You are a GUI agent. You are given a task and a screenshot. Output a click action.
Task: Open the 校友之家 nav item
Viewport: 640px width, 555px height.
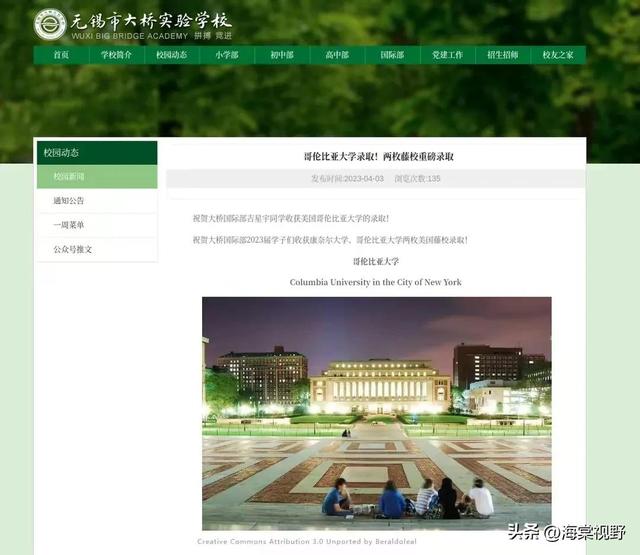(558, 55)
